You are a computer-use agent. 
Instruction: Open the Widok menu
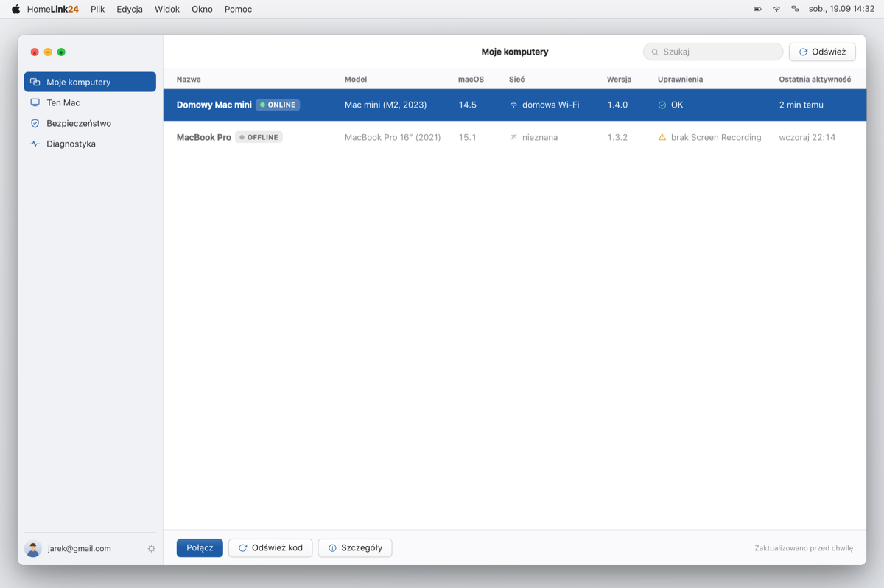pyautogui.click(x=167, y=9)
